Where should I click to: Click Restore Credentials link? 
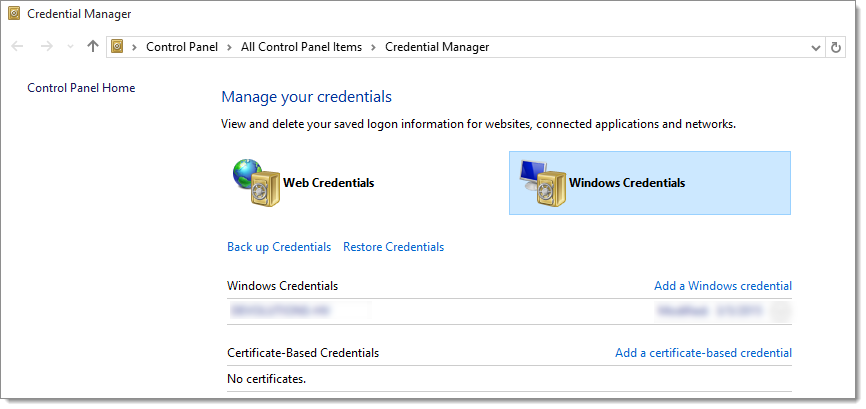tap(393, 247)
